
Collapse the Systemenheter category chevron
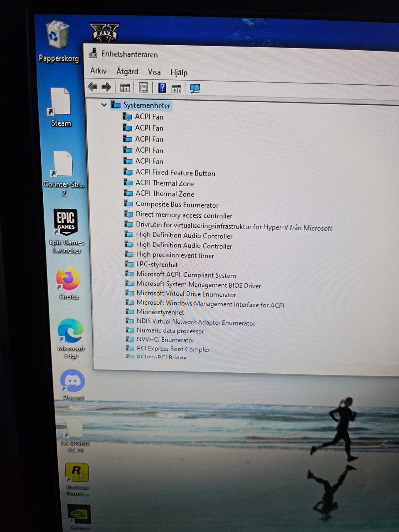pyautogui.click(x=104, y=105)
